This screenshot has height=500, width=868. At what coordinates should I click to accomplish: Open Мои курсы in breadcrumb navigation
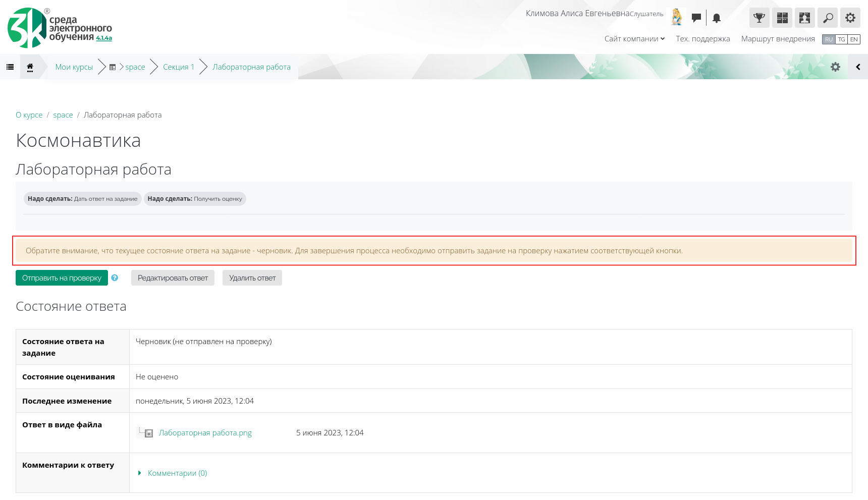click(x=74, y=67)
